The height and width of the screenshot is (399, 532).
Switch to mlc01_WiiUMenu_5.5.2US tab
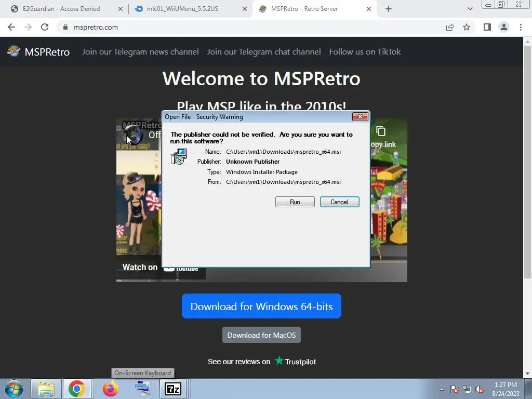pyautogui.click(x=182, y=9)
